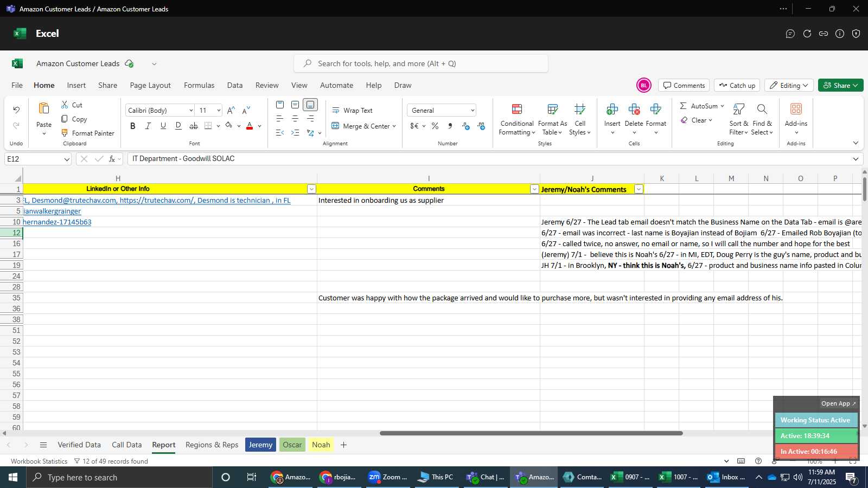Click Merge & Center

pos(360,126)
